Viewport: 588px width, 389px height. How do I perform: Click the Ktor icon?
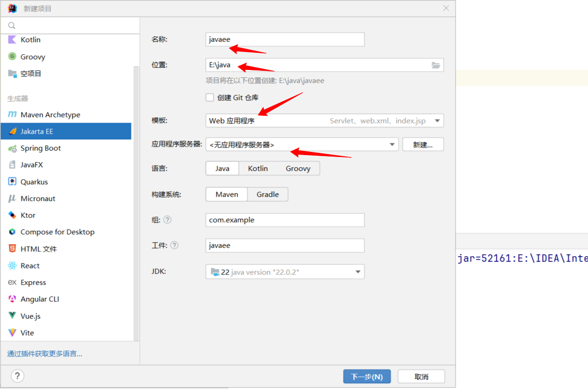[x=12, y=215]
